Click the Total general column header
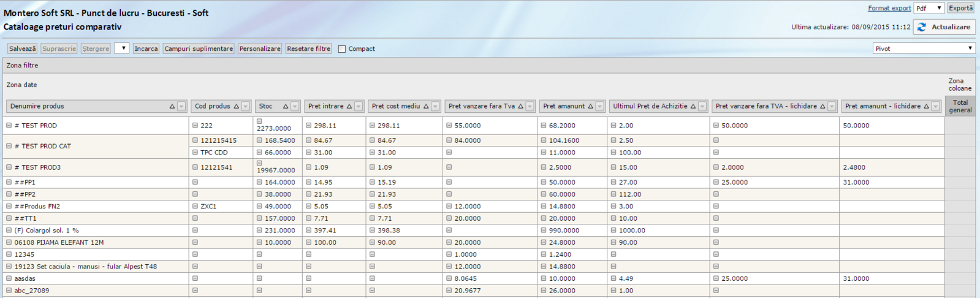This screenshot has height=298, width=980. (x=960, y=107)
